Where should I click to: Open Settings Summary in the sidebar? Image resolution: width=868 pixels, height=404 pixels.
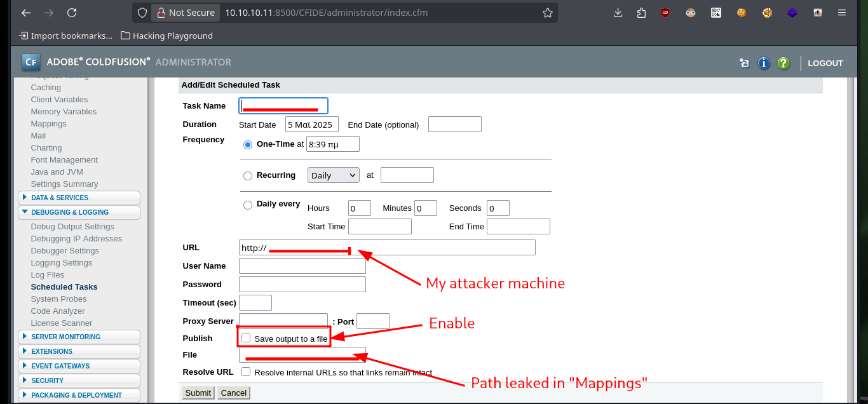[x=64, y=184]
